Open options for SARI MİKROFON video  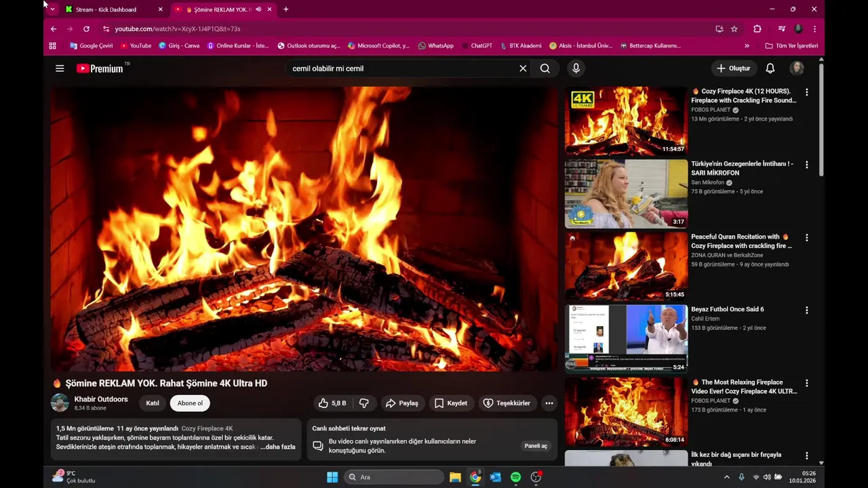(x=807, y=165)
